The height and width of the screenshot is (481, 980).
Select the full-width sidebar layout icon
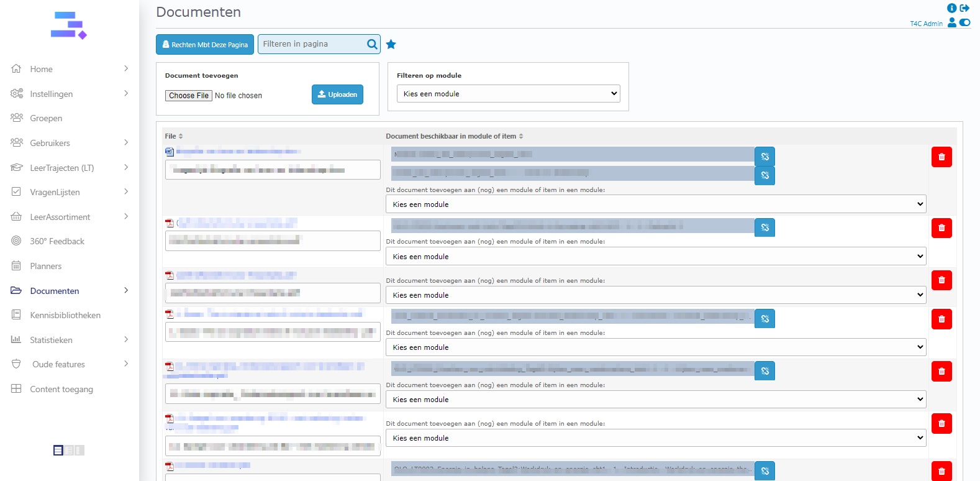click(58, 451)
